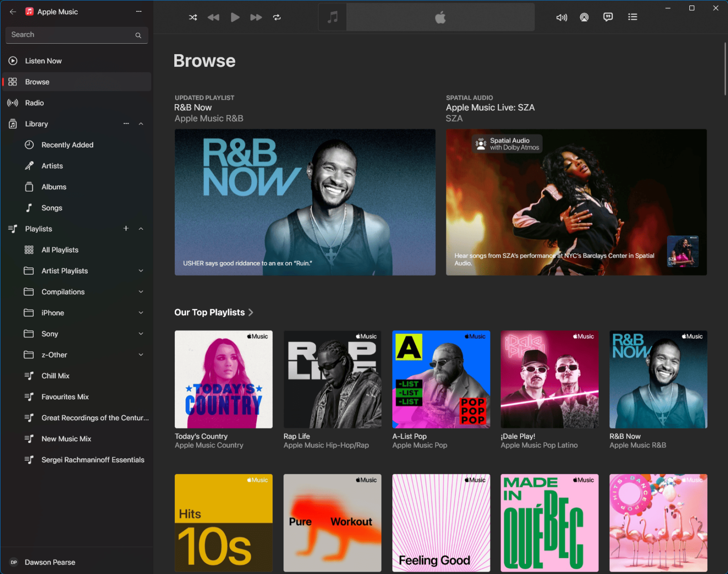Enable the shuffle playback icon
Image resolution: width=728 pixels, height=574 pixels.
coord(192,17)
